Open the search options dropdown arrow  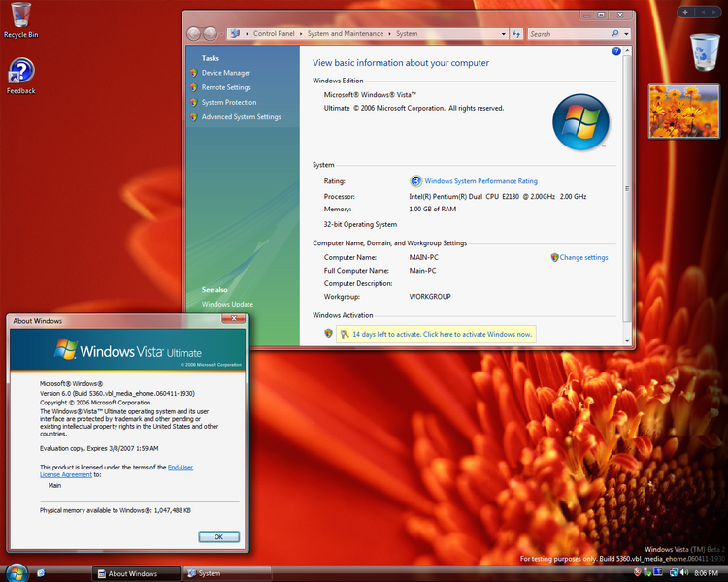tap(626, 34)
